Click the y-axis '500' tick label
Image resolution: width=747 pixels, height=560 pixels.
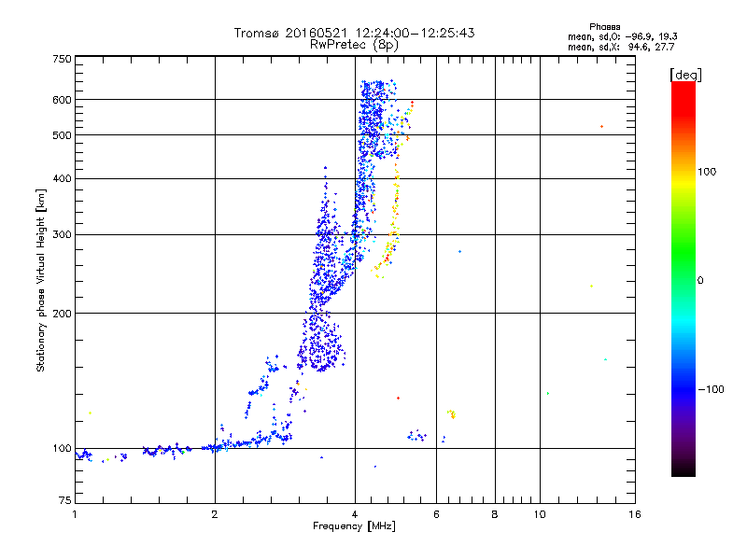coord(62,135)
